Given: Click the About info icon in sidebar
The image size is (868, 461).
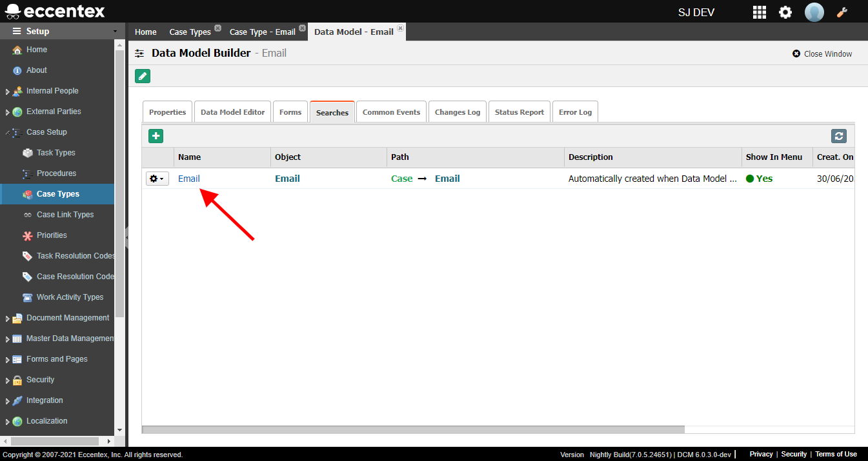Looking at the screenshot, I should point(17,70).
